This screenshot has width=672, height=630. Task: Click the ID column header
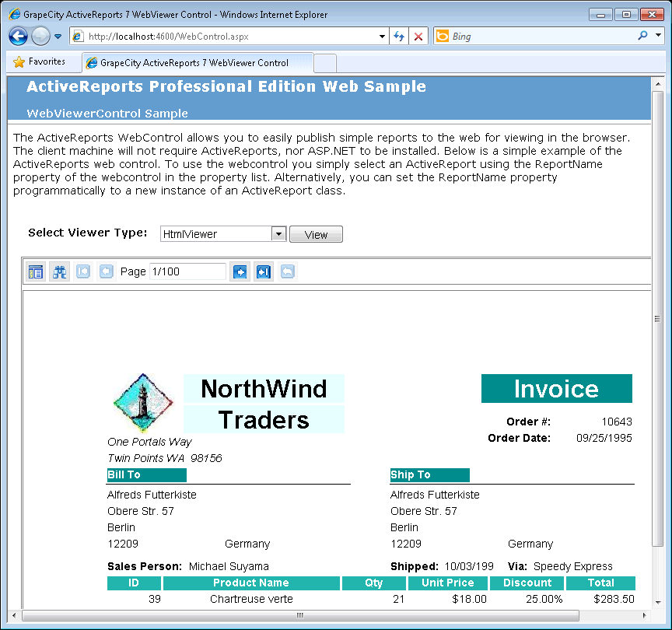(x=134, y=583)
